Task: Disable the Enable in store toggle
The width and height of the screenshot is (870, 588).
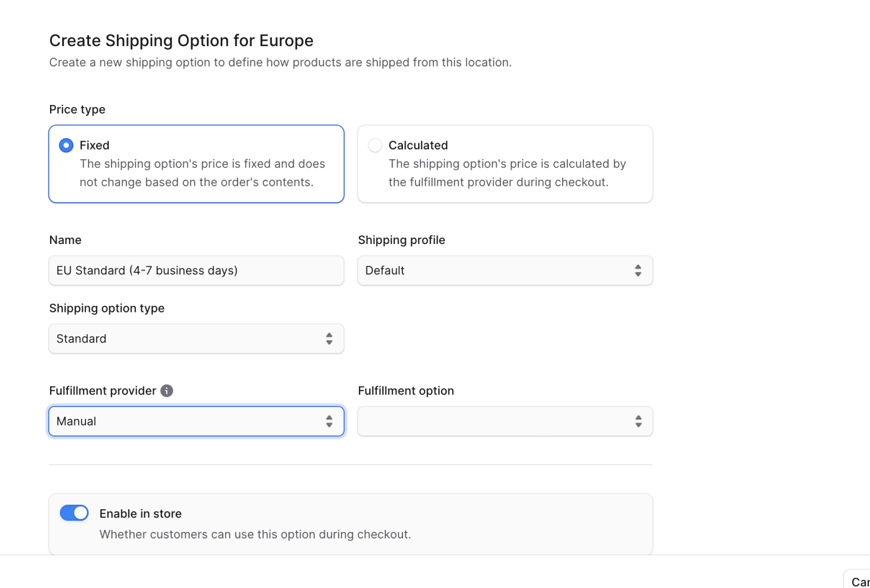Action: click(74, 513)
